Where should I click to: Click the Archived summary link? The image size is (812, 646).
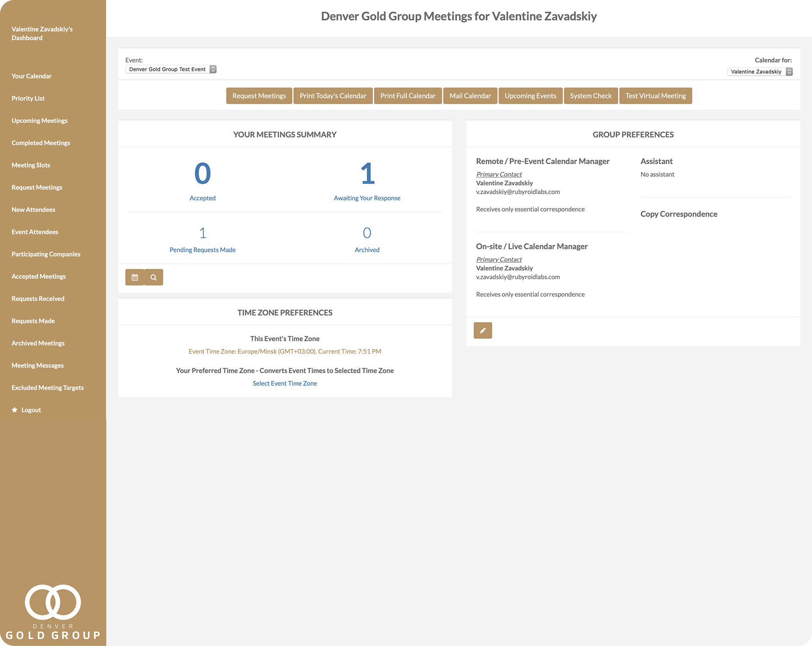click(367, 250)
